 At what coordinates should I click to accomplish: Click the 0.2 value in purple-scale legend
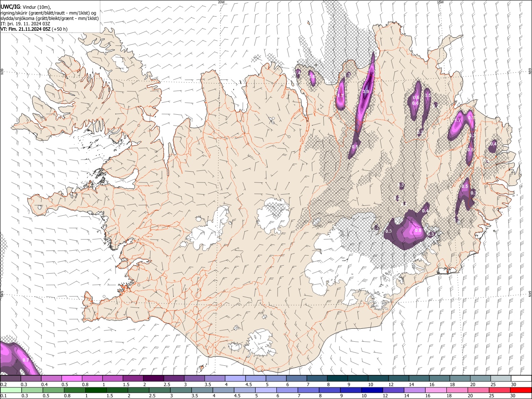pyautogui.click(x=3, y=384)
